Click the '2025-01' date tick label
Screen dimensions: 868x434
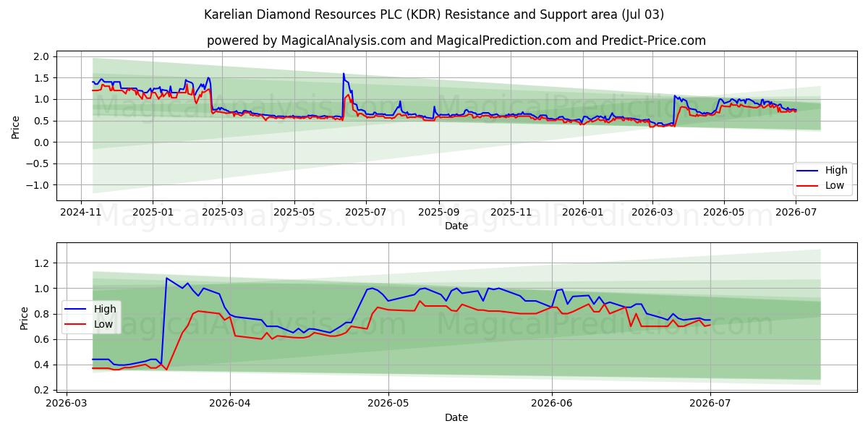point(153,212)
